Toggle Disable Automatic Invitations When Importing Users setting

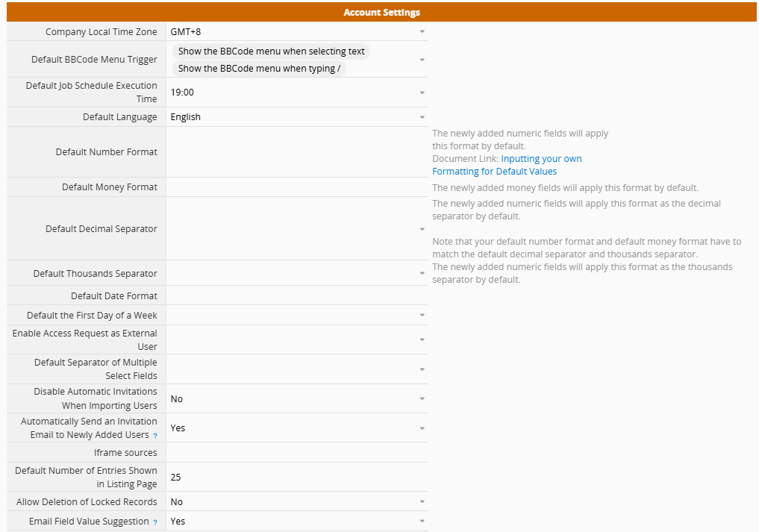[x=296, y=399]
